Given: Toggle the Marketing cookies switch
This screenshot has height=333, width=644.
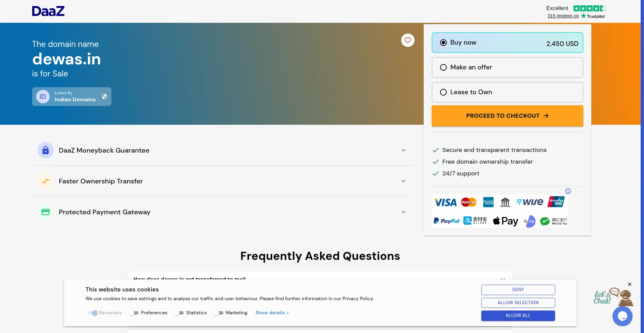Looking at the screenshot, I should [x=218, y=313].
